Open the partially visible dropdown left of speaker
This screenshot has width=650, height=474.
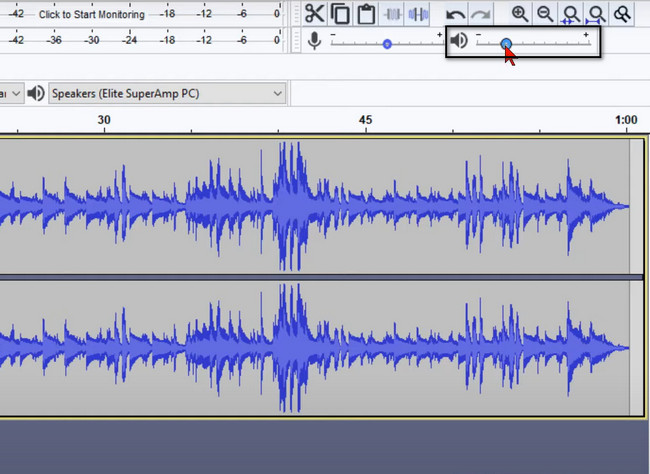[11, 94]
